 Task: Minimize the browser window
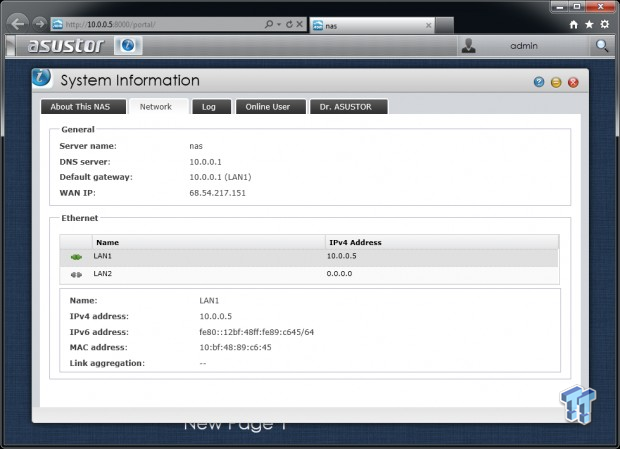pyautogui.click(x=560, y=7)
